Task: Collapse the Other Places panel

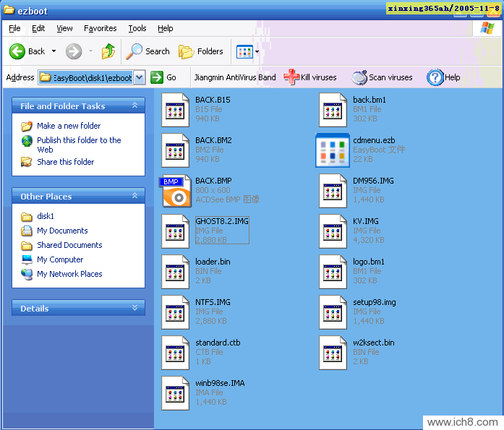Action: point(134,197)
